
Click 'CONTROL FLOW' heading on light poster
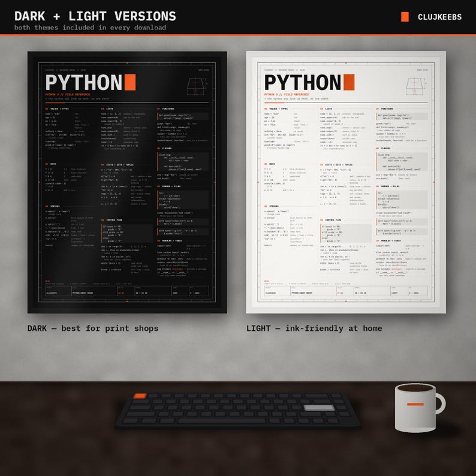point(333,220)
